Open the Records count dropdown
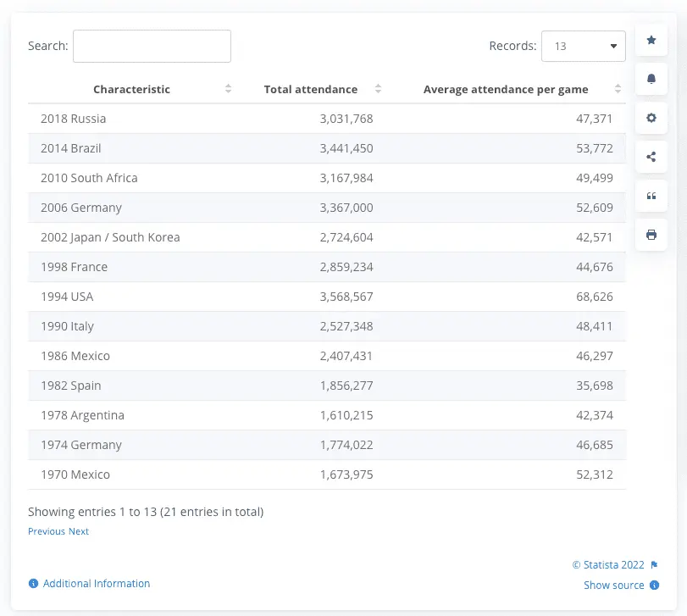 click(583, 46)
